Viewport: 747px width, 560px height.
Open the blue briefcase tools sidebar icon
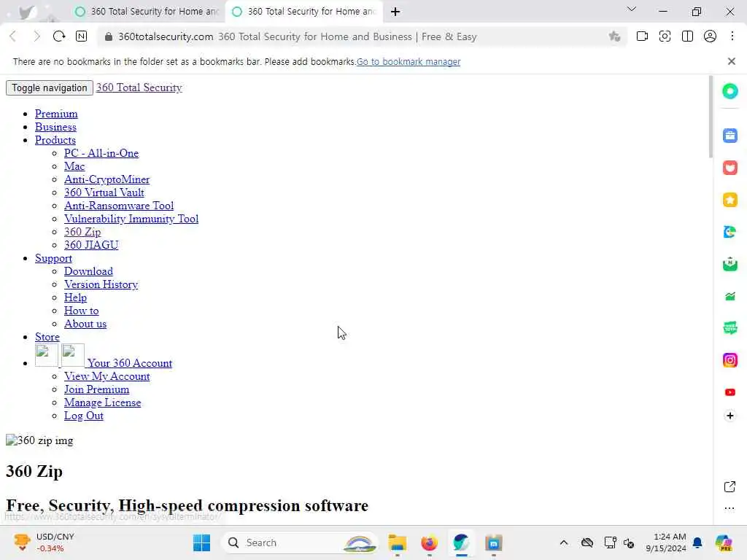click(729, 136)
